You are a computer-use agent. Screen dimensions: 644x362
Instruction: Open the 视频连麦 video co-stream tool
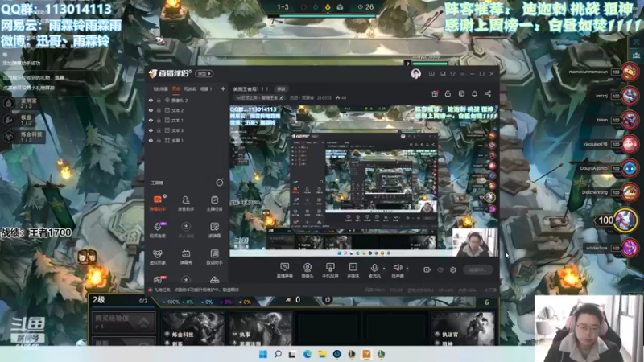(x=157, y=230)
